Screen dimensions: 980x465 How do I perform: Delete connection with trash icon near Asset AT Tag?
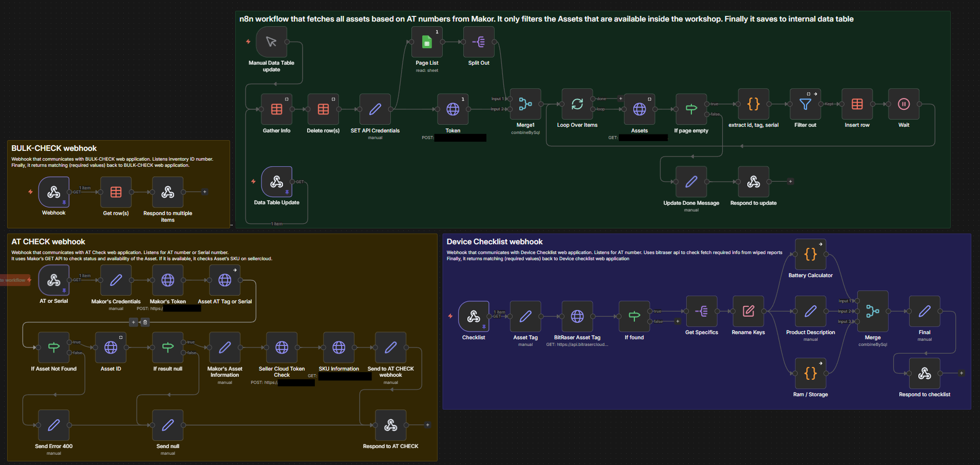144,322
